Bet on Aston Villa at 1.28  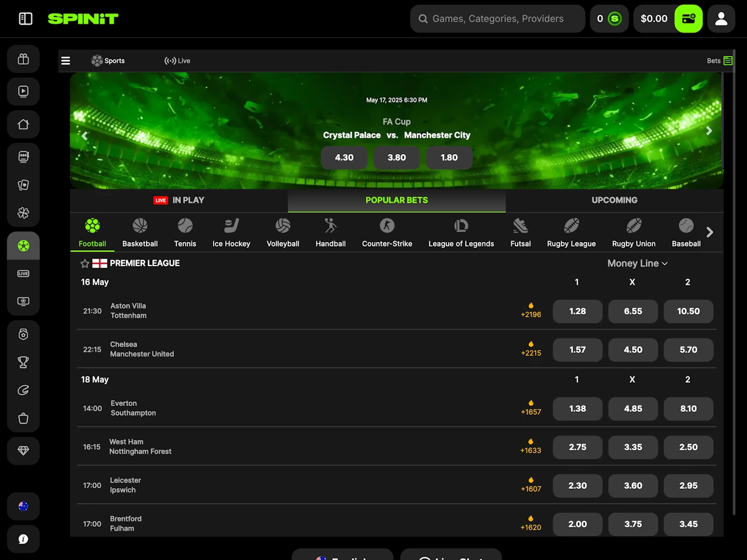click(x=577, y=311)
